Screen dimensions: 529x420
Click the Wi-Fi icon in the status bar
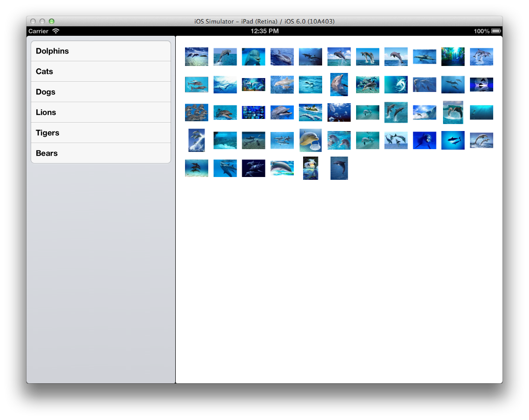point(56,31)
